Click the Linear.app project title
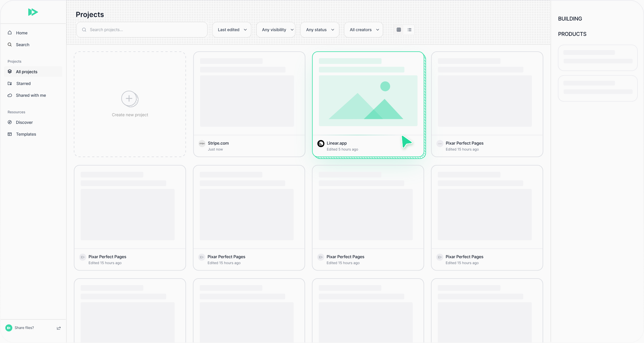644x343 pixels. 337,143
